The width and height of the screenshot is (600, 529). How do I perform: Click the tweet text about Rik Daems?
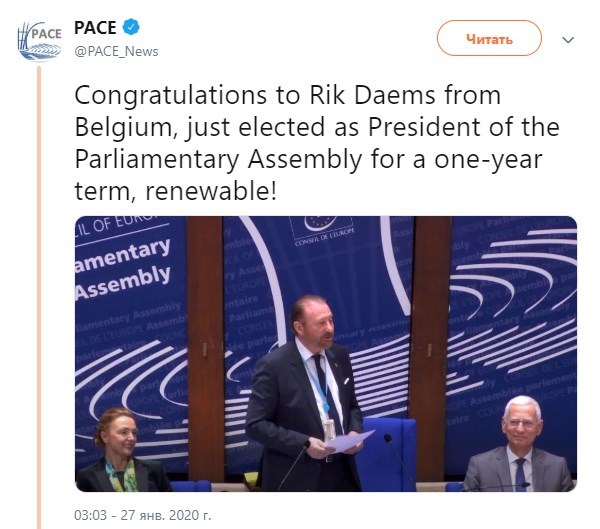(317, 143)
